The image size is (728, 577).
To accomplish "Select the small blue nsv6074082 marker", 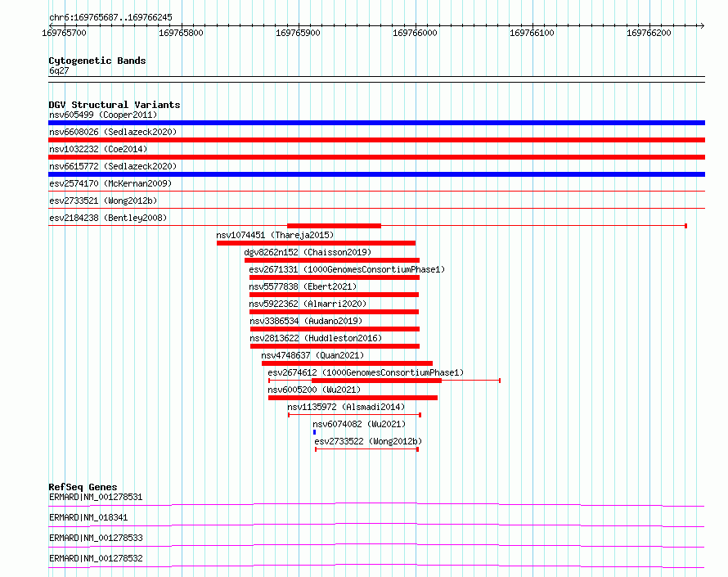I will tap(314, 432).
